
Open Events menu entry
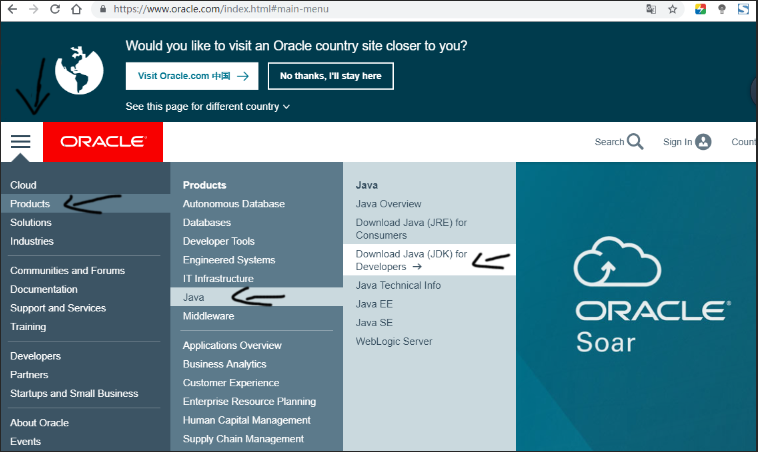25,441
